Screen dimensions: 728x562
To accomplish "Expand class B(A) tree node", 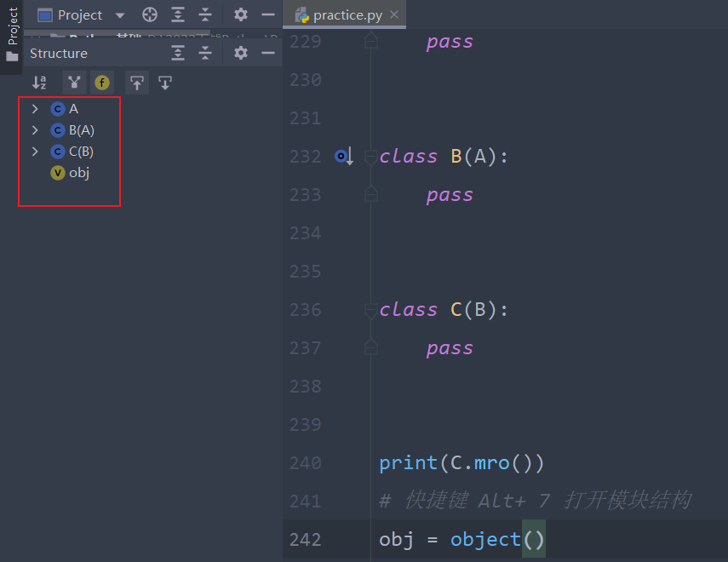I will point(35,130).
